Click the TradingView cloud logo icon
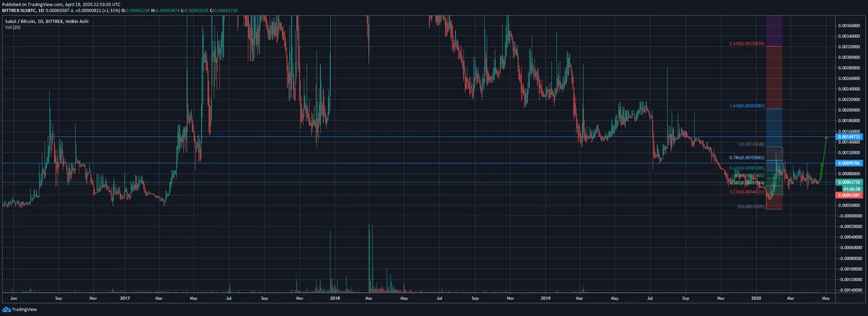This screenshot has height=316, width=868. coord(7,309)
